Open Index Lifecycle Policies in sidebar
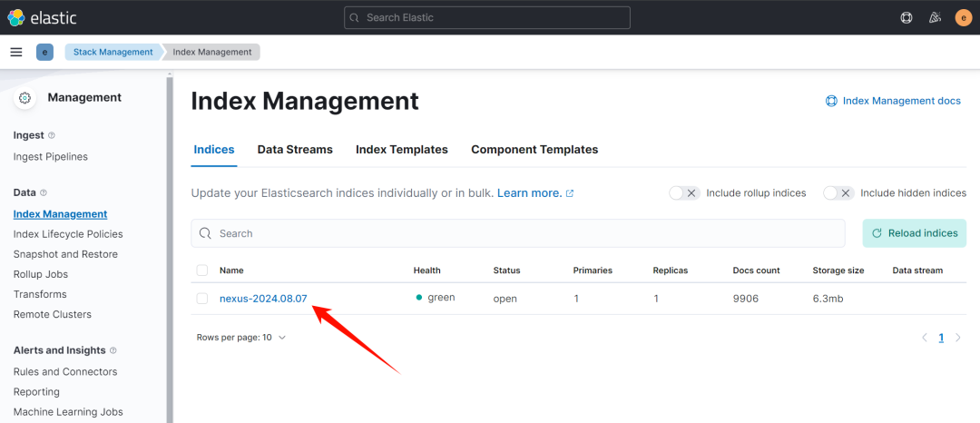980x423 pixels. (x=68, y=234)
